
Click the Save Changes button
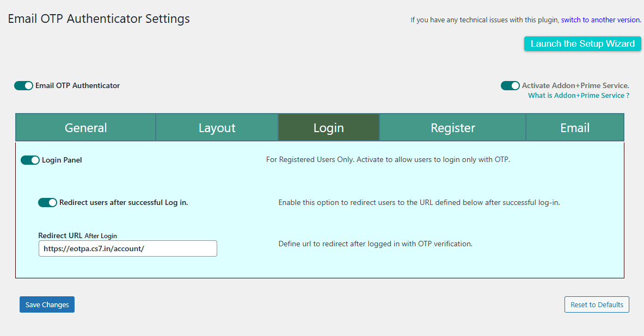coord(47,304)
